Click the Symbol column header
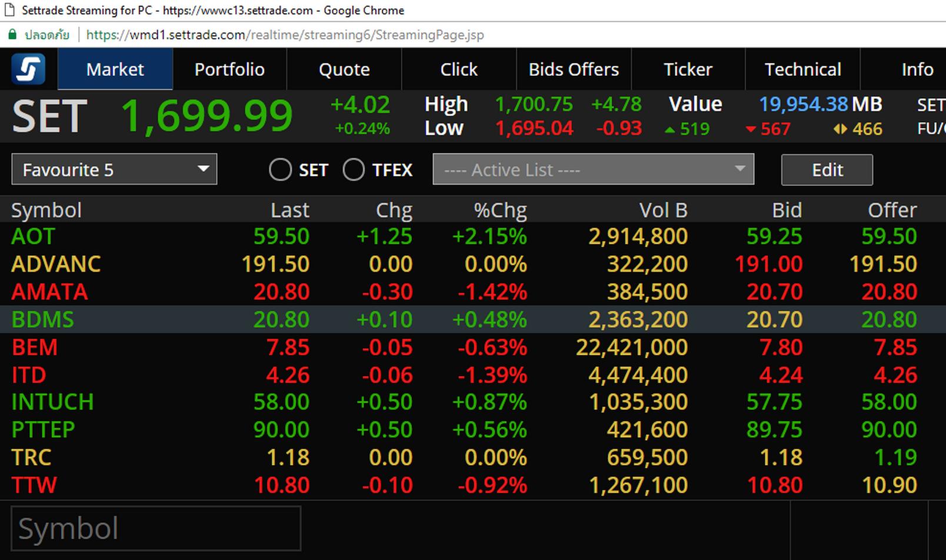The image size is (946, 560). tap(46, 210)
